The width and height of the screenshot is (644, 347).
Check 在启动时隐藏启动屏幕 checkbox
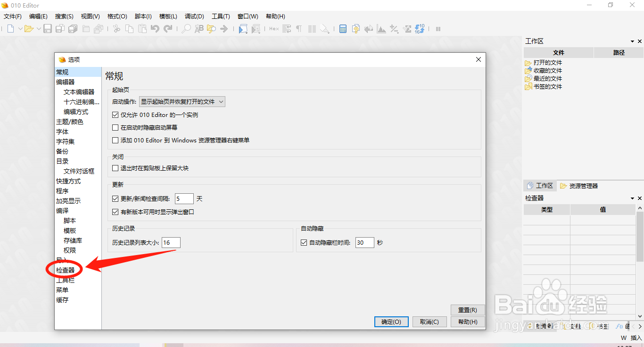(115, 127)
